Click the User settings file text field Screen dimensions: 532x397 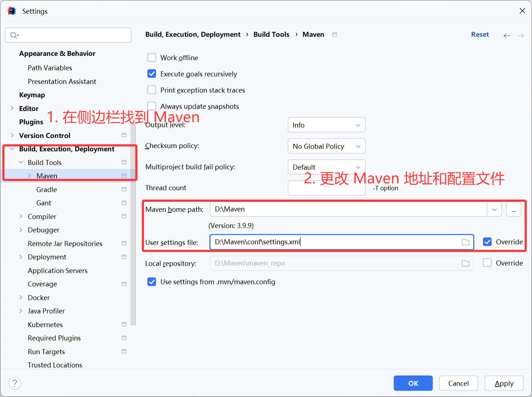(342, 242)
